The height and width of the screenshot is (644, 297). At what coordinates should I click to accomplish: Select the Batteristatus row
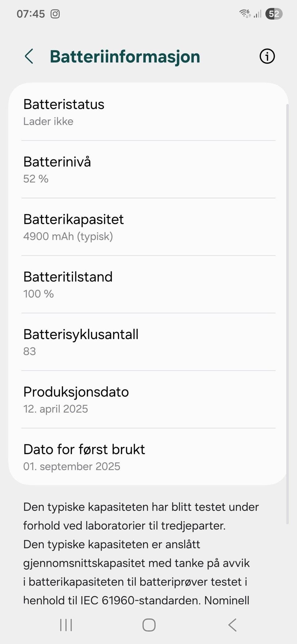pyautogui.click(x=148, y=112)
